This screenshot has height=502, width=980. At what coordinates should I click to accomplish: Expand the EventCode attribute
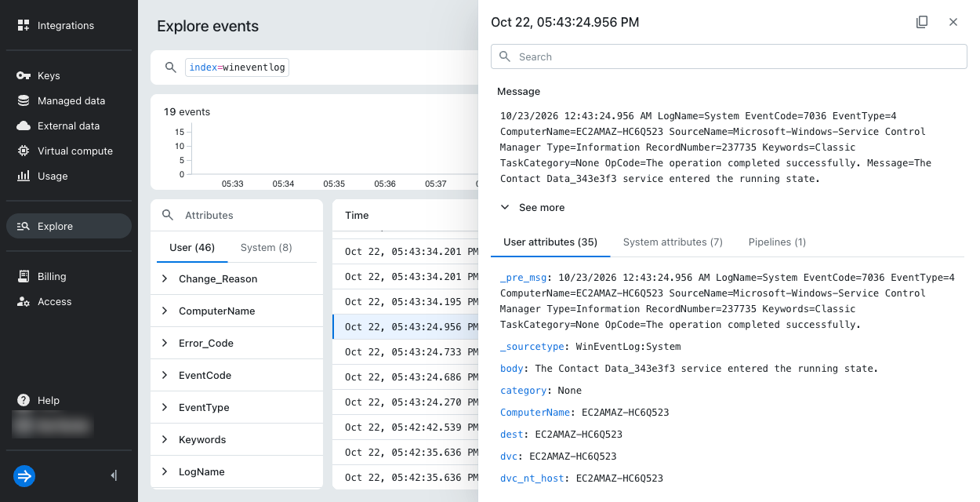point(165,375)
